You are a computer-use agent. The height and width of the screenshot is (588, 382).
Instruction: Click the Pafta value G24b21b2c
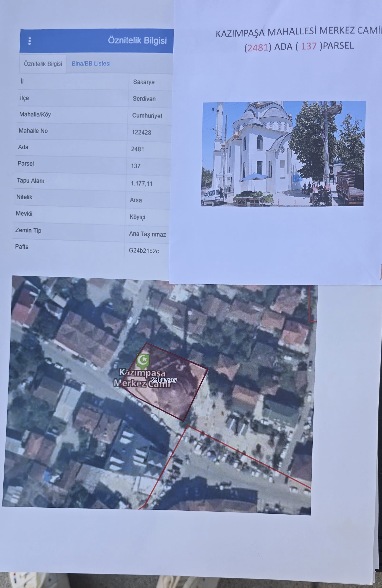(x=144, y=251)
